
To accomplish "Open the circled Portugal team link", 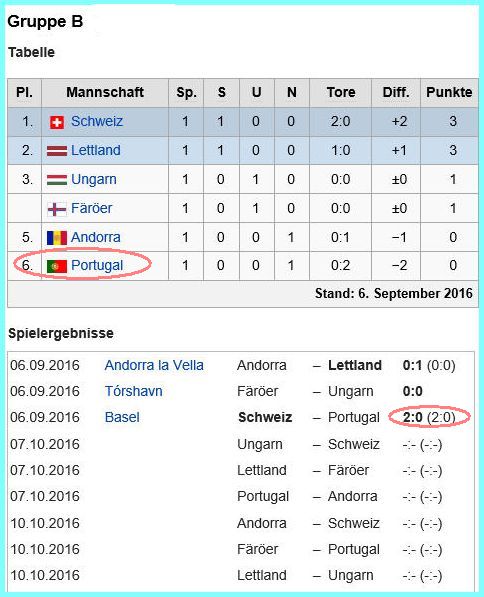I will pos(97,265).
